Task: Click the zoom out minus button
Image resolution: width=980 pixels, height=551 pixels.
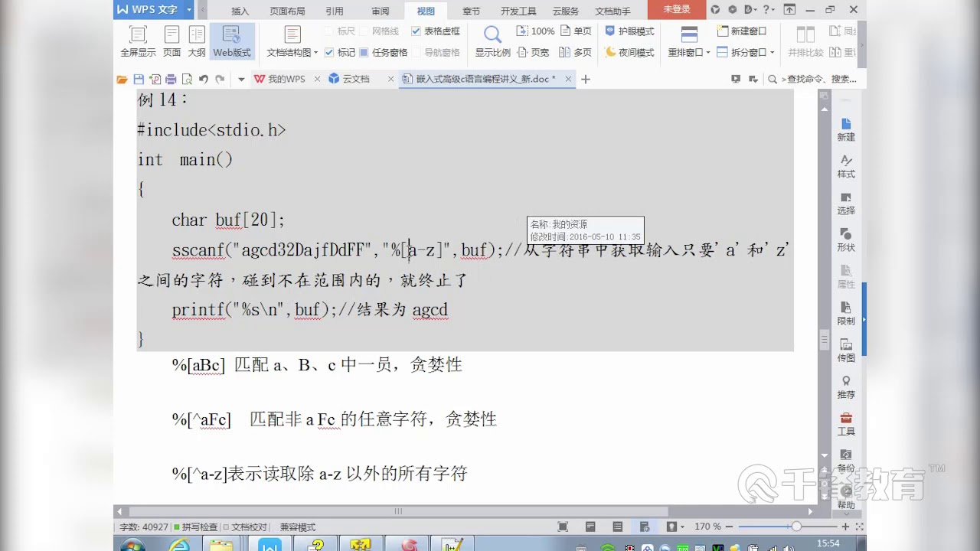Action: [x=731, y=527]
